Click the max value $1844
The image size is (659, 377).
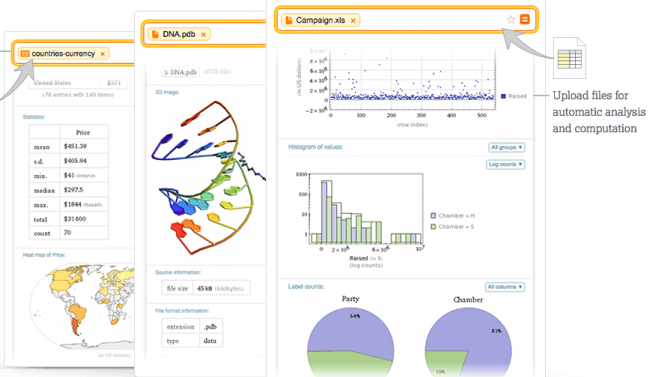pos(72,204)
